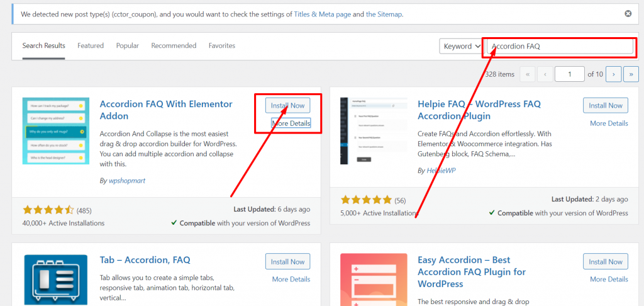Open Easy Accordion plugin thumbnail
This screenshot has width=644, height=306.
[374, 280]
